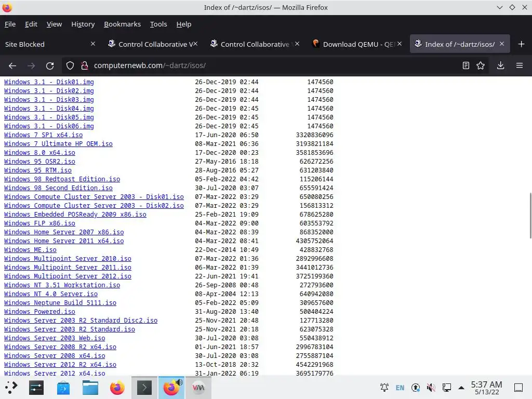Download Windows ME.iso
This screenshot has width=532, height=399.
[30, 249]
